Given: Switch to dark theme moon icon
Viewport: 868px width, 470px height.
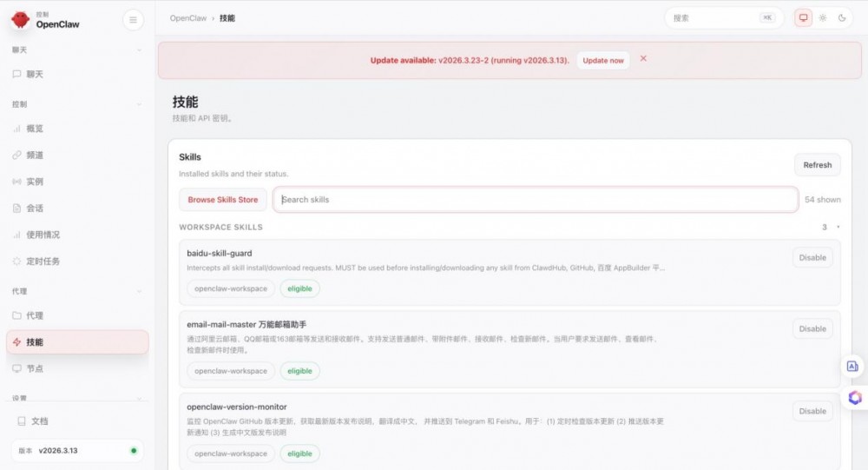Looking at the screenshot, I should pyautogui.click(x=842, y=18).
